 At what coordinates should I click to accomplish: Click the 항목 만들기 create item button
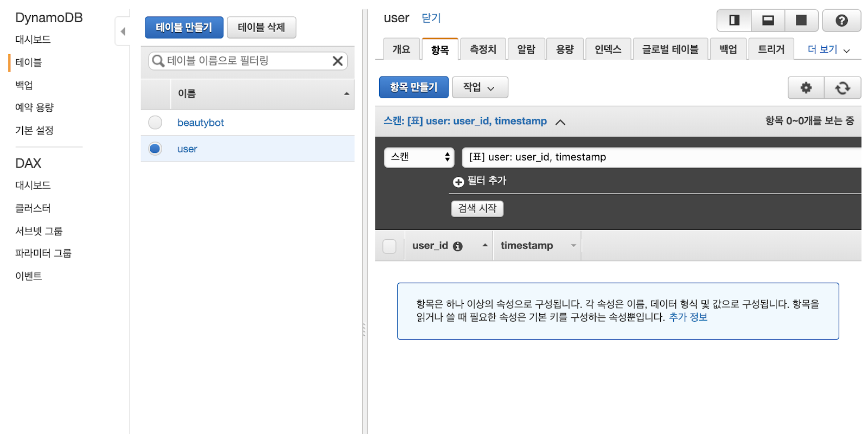pyautogui.click(x=414, y=87)
